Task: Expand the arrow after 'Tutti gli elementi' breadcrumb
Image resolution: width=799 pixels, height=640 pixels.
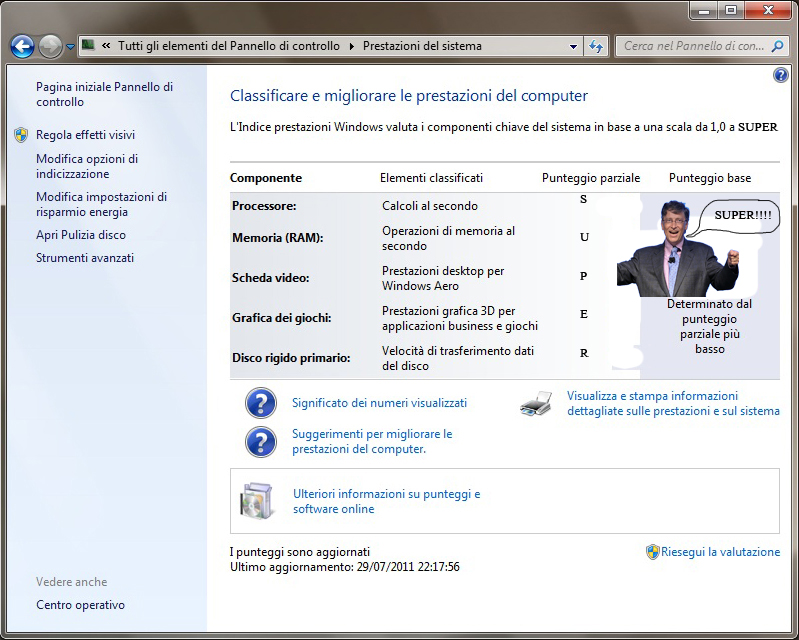Action: 352,46
